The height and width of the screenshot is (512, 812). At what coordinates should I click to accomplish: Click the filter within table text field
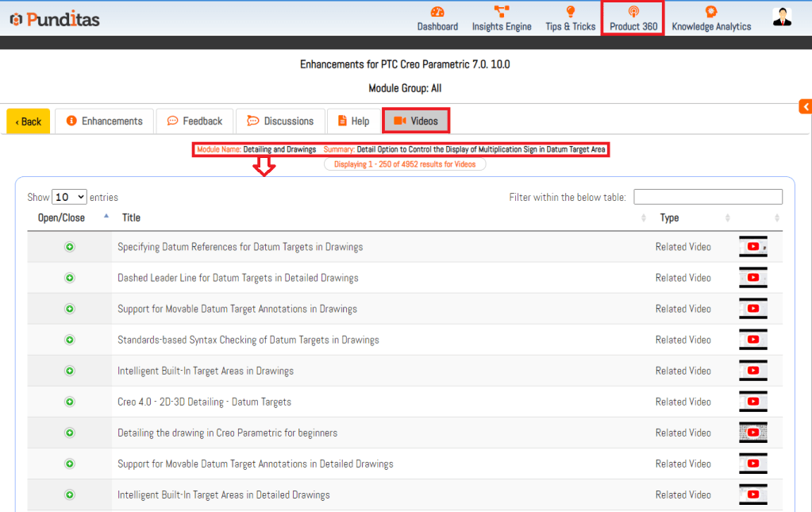point(707,197)
